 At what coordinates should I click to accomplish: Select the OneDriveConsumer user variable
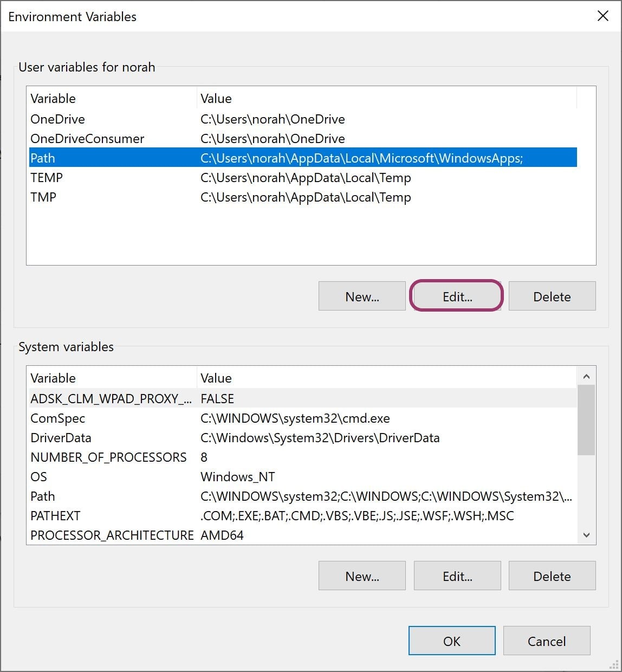[x=303, y=138]
